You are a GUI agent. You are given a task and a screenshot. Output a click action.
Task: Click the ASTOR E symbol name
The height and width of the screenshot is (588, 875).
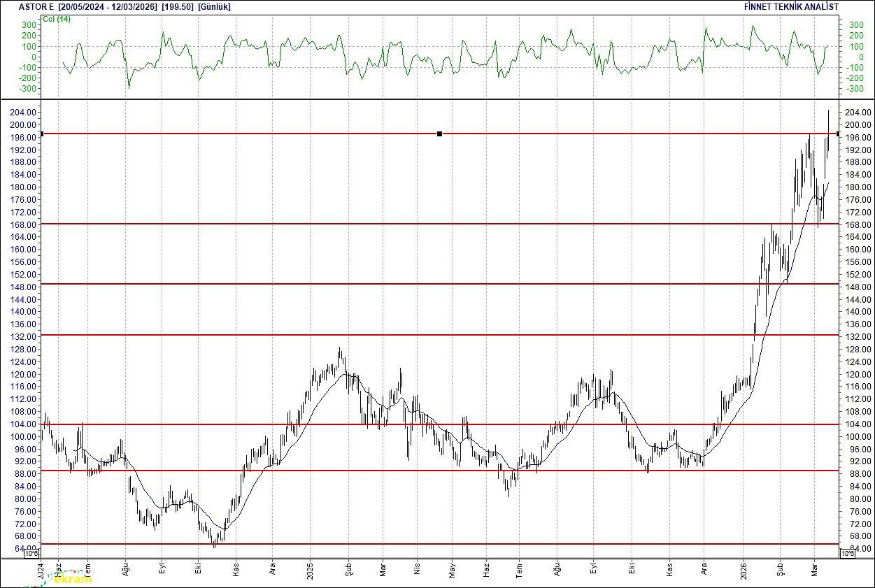tap(36, 6)
